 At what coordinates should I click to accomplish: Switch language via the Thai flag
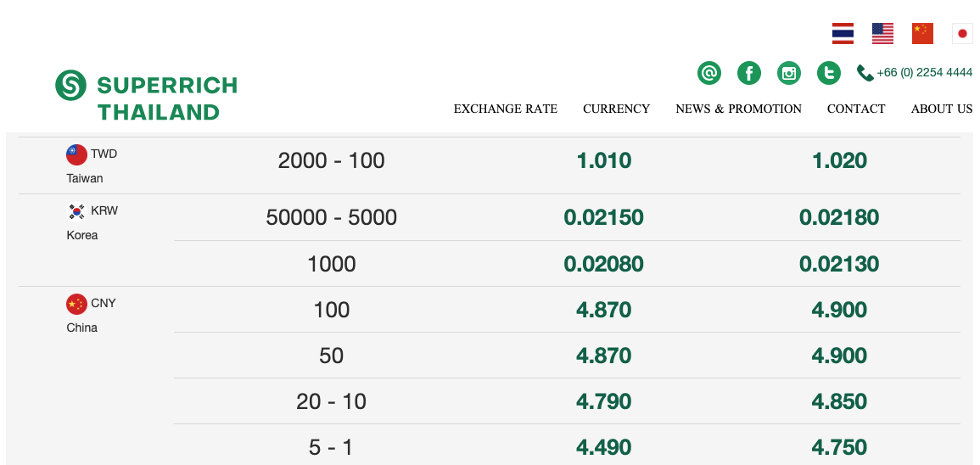pos(843,34)
